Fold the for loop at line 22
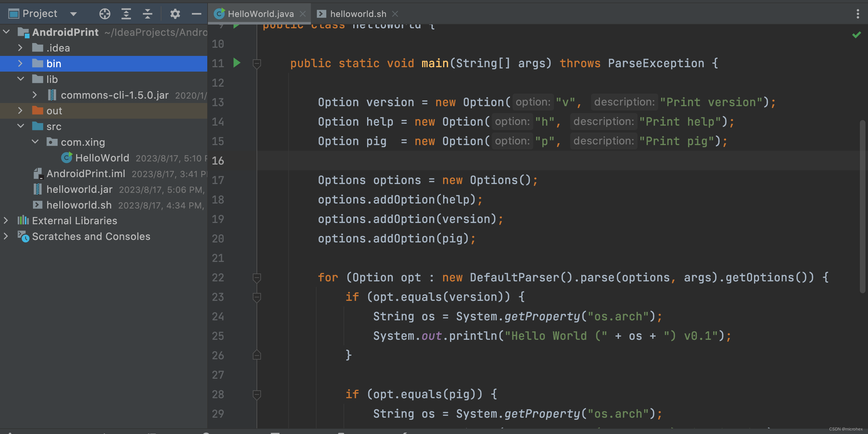868x434 pixels. (x=257, y=278)
